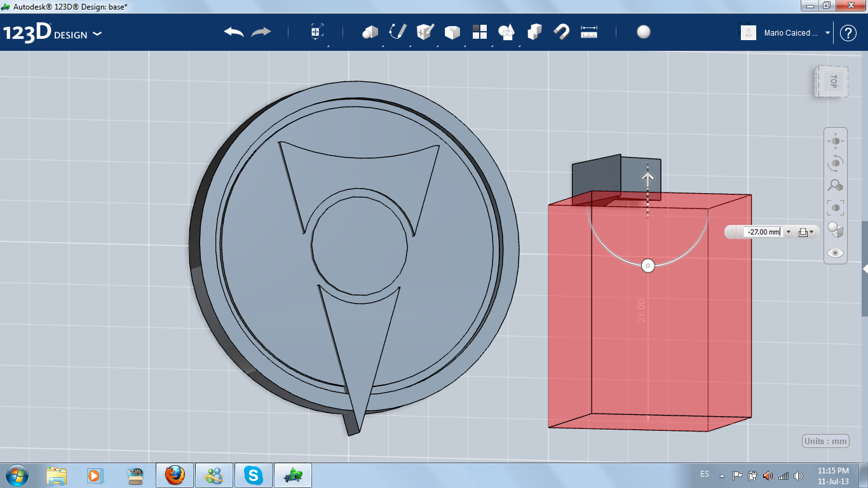Viewport: 868px width, 488px height.
Task: Click the circular taper angle handle
Action: click(x=648, y=266)
